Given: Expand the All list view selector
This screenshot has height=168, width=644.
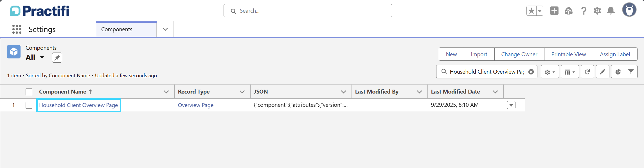Looking at the screenshot, I should tap(42, 57).
